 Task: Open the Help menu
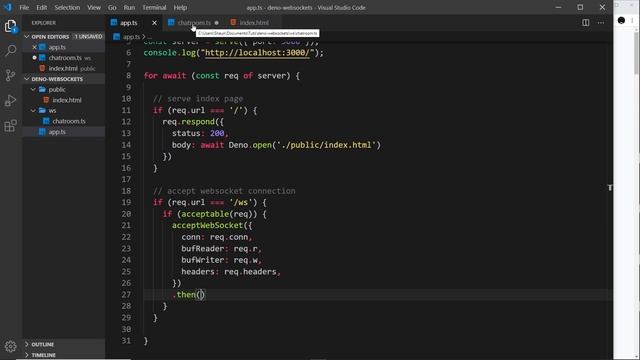tap(180, 7)
